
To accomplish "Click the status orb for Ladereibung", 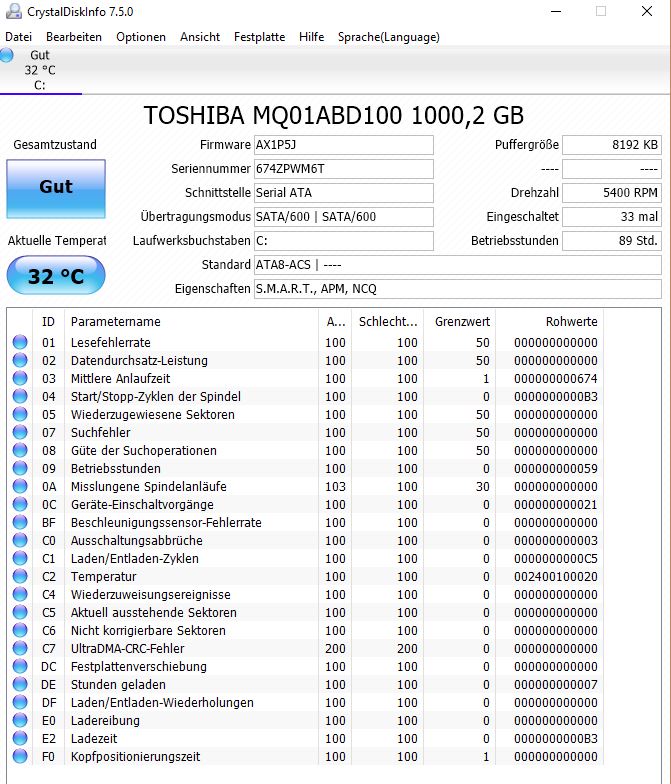I will (x=20, y=720).
